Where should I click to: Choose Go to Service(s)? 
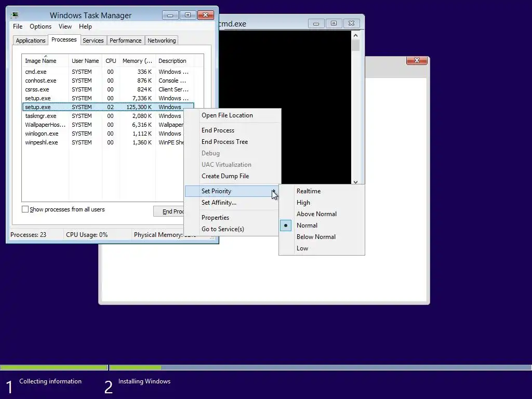click(222, 229)
